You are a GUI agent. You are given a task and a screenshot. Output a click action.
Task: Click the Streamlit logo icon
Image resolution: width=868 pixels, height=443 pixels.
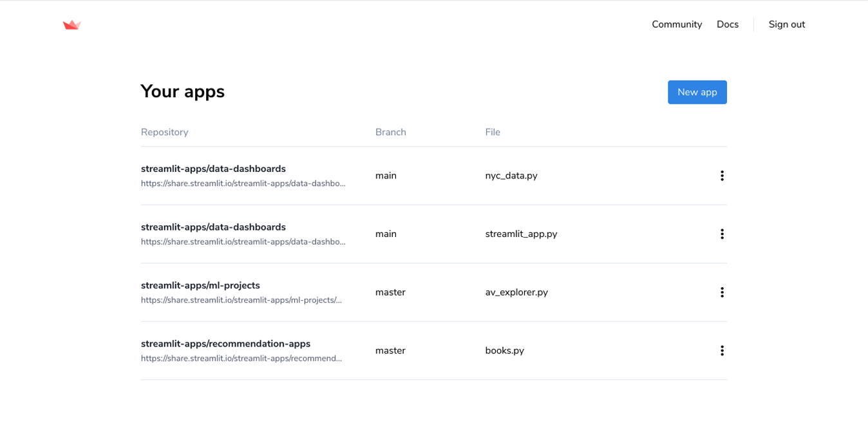point(71,24)
